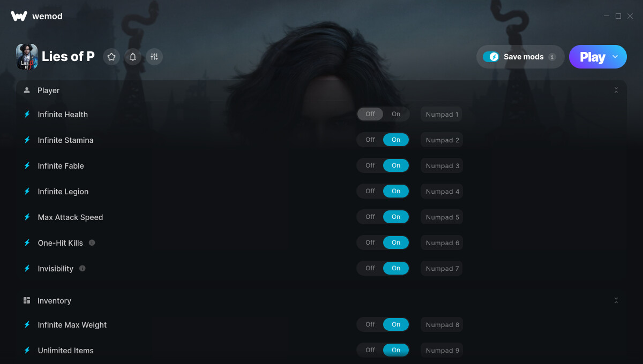This screenshot has width=643, height=364.
Task: Click the Save mods info icon
Action: click(x=552, y=57)
